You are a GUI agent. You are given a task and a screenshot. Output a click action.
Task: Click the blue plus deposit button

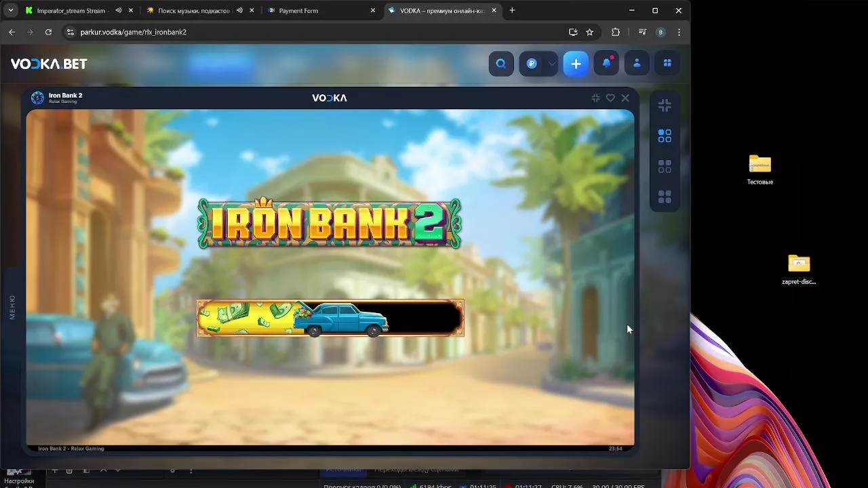tap(576, 64)
